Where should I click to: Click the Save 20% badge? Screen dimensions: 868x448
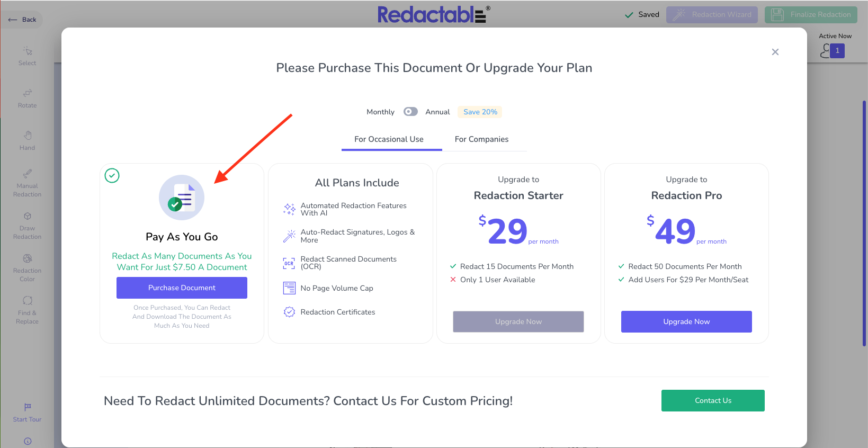(x=480, y=112)
